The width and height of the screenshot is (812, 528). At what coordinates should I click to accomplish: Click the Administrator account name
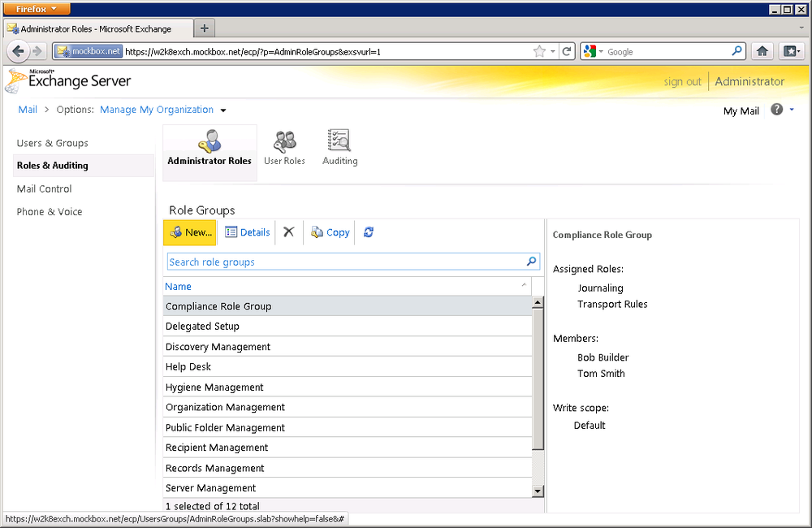pyautogui.click(x=749, y=81)
